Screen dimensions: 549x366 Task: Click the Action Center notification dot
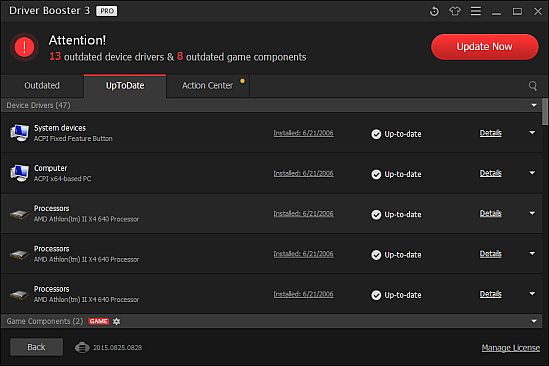click(x=242, y=81)
